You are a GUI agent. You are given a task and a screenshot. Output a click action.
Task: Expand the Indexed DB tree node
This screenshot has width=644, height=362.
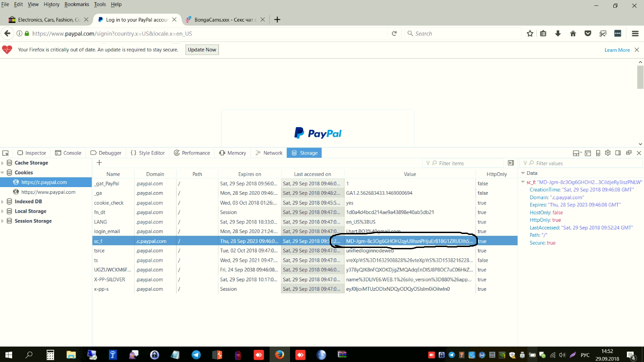click(x=3, y=202)
